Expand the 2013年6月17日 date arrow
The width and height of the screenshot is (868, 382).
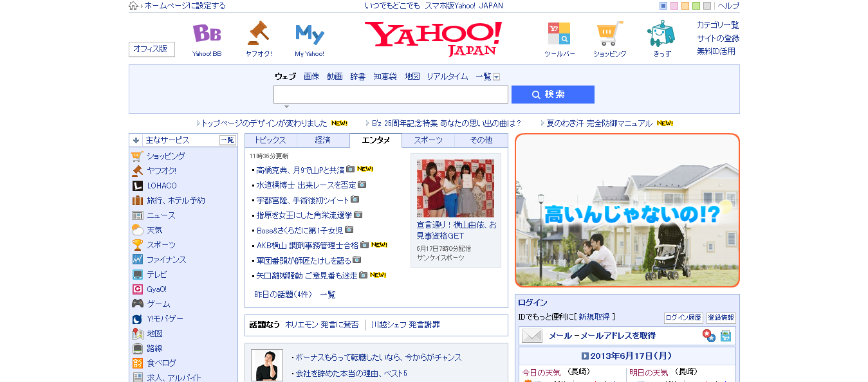tap(585, 356)
